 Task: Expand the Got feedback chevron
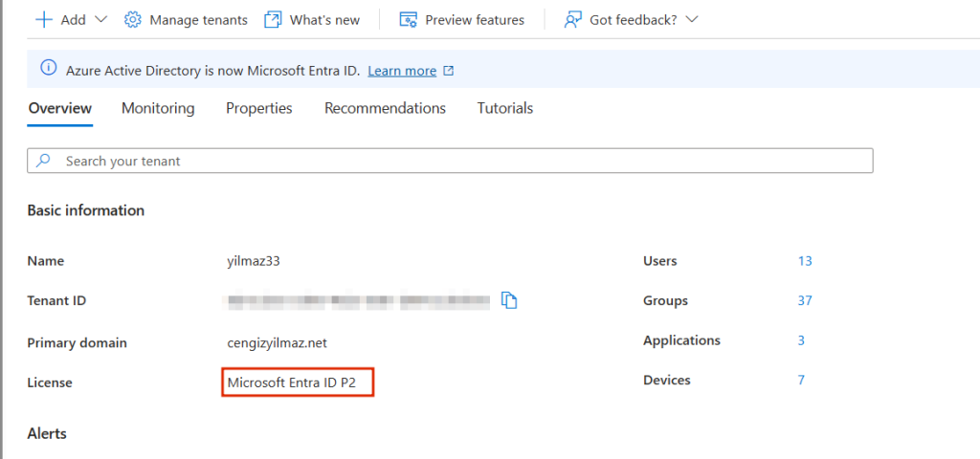[692, 20]
